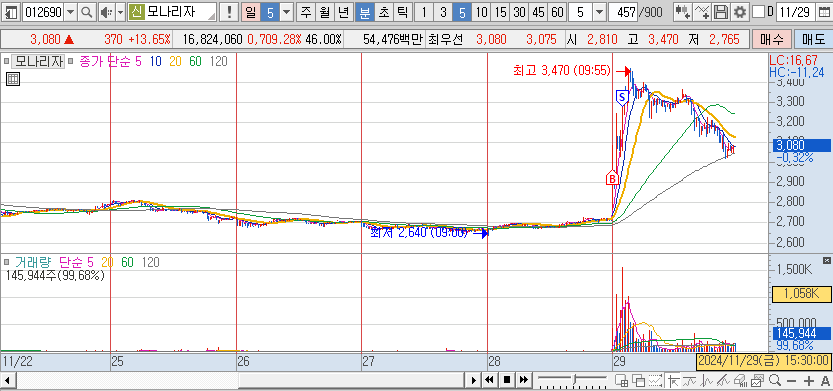The width and height of the screenshot is (833, 391).
Task: Select the 1-minute interval button
Action: tap(423, 12)
